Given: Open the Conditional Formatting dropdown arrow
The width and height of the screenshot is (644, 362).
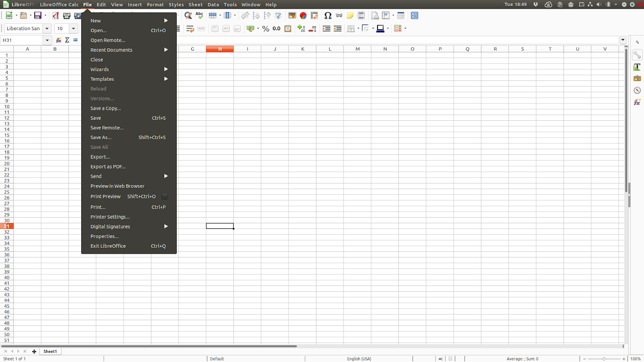Looking at the screenshot, I should coord(405,29).
